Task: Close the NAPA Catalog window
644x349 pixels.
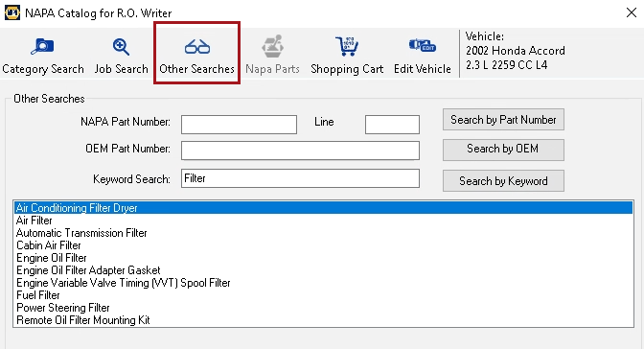Action: (632, 12)
